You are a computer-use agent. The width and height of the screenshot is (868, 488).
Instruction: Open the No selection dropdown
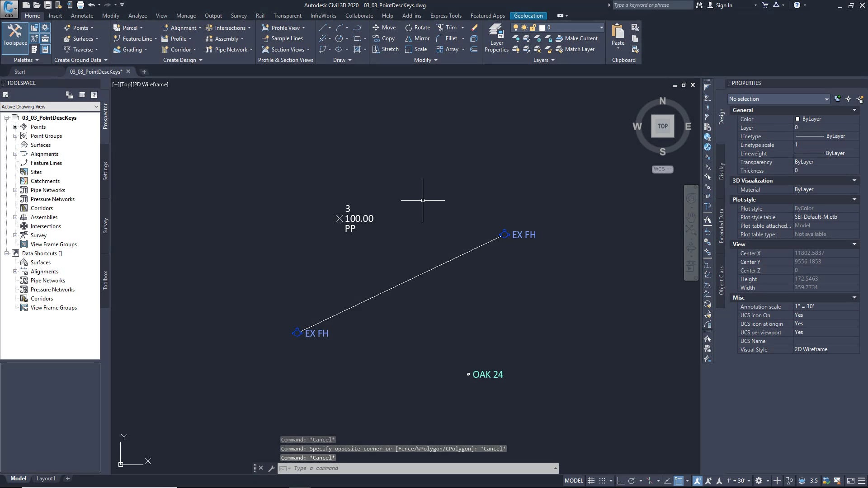778,99
